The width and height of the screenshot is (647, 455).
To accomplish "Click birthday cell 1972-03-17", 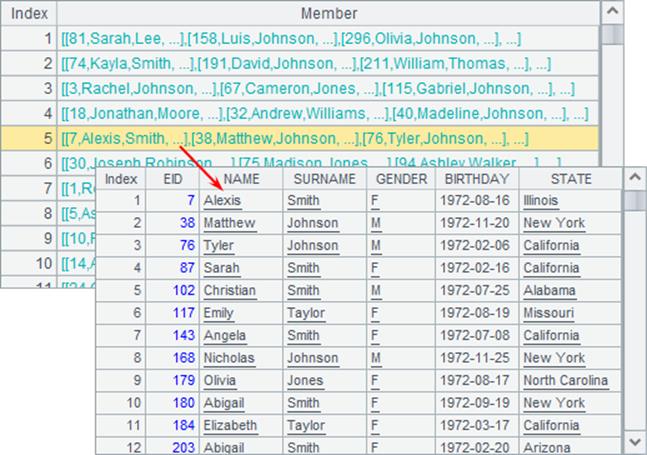I will point(475,425).
